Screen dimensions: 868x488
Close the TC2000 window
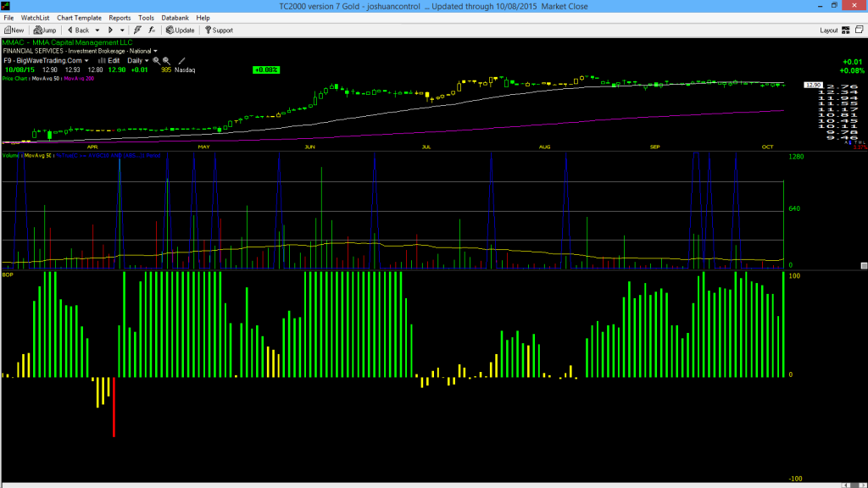click(854, 6)
